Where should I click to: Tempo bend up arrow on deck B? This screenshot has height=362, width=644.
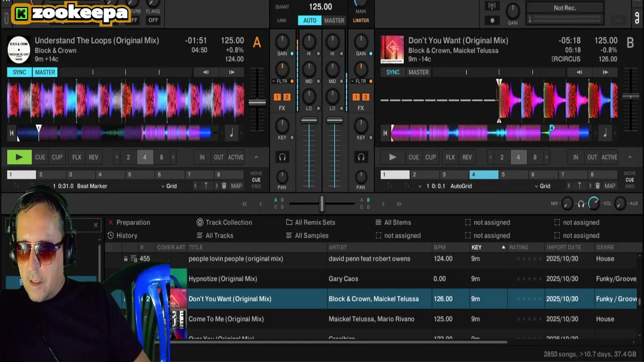point(605,72)
